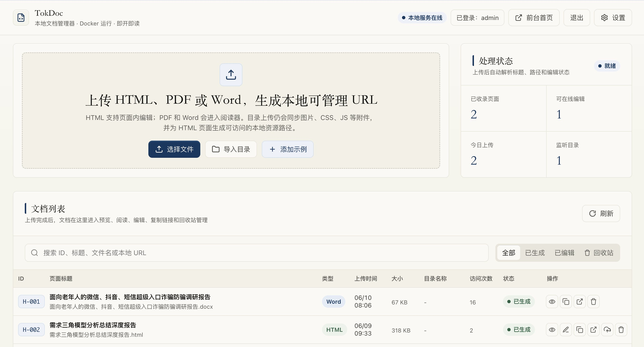Image resolution: width=644 pixels, height=347 pixels.
Task: Focus the document search input field
Action: [x=257, y=253]
